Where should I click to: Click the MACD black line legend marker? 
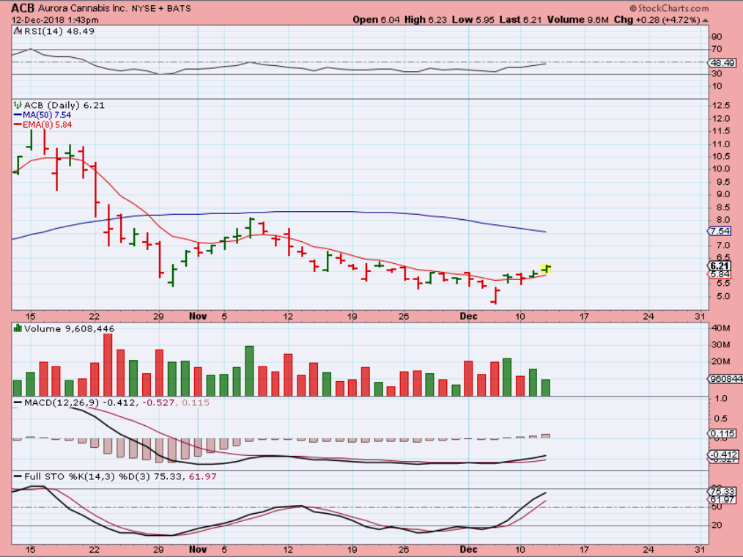click(18, 402)
